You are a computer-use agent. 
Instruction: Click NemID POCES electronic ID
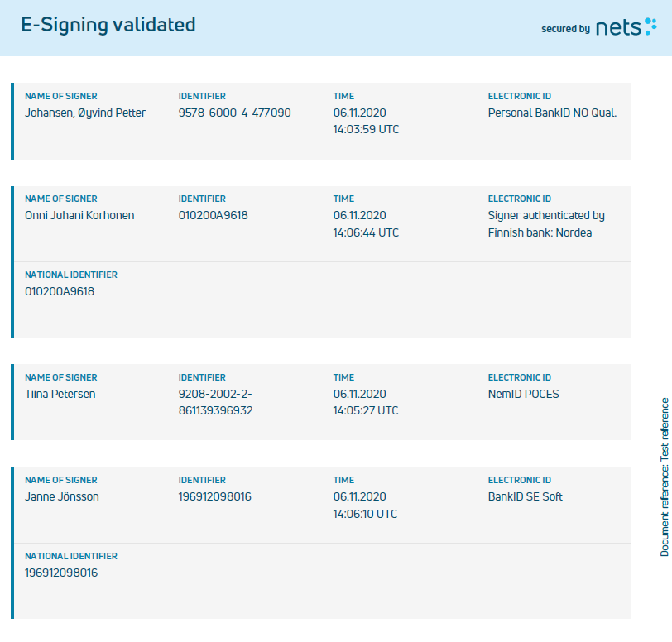524,394
